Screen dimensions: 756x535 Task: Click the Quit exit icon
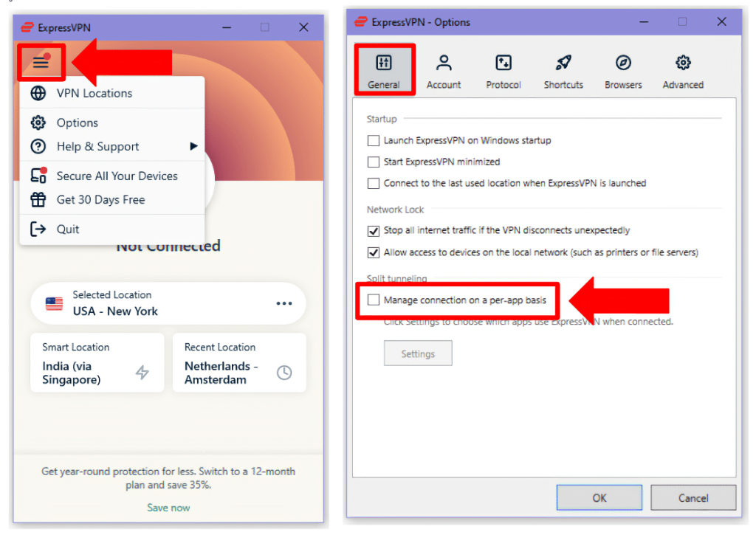click(38, 229)
